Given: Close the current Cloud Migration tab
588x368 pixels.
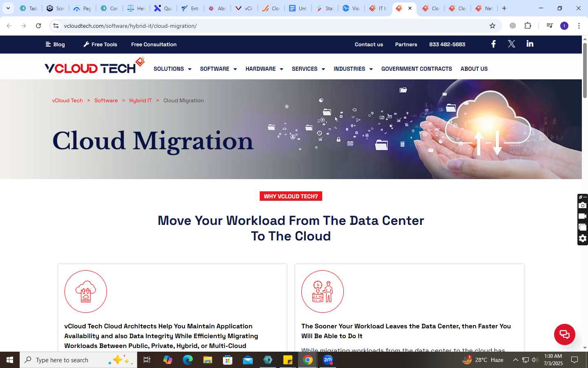Looking at the screenshot, I should [410, 8].
